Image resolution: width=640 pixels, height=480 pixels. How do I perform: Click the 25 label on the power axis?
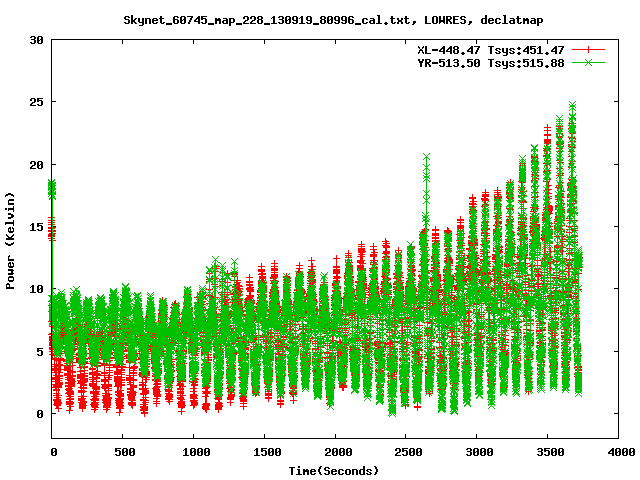(37, 102)
